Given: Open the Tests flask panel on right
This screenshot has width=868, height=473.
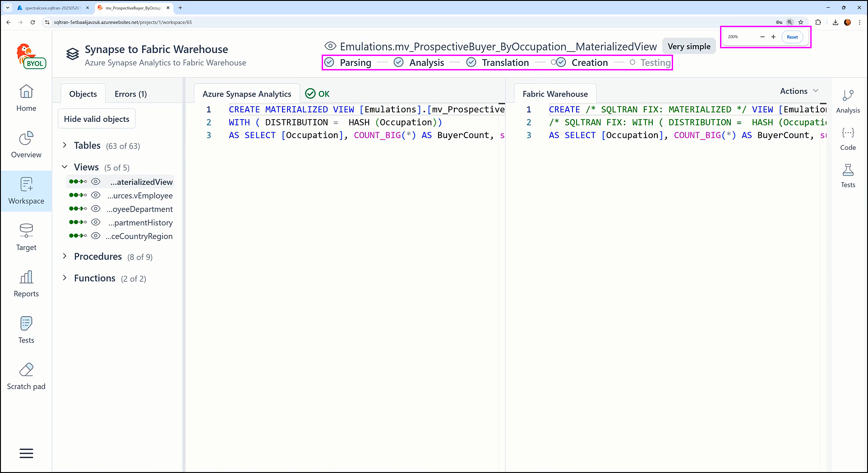Looking at the screenshot, I should 848,176.
